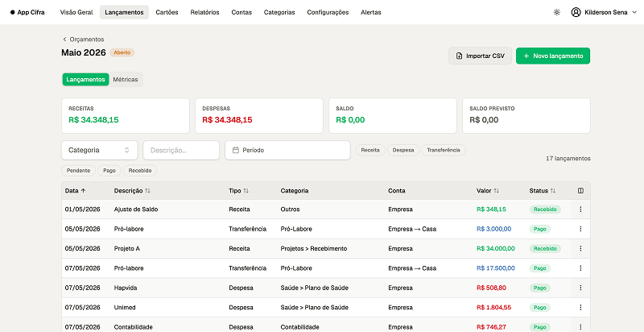Image resolution: width=644 pixels, height=332 pixels.
Task: Sort by Data column arrow
Action: pos(84,191)
